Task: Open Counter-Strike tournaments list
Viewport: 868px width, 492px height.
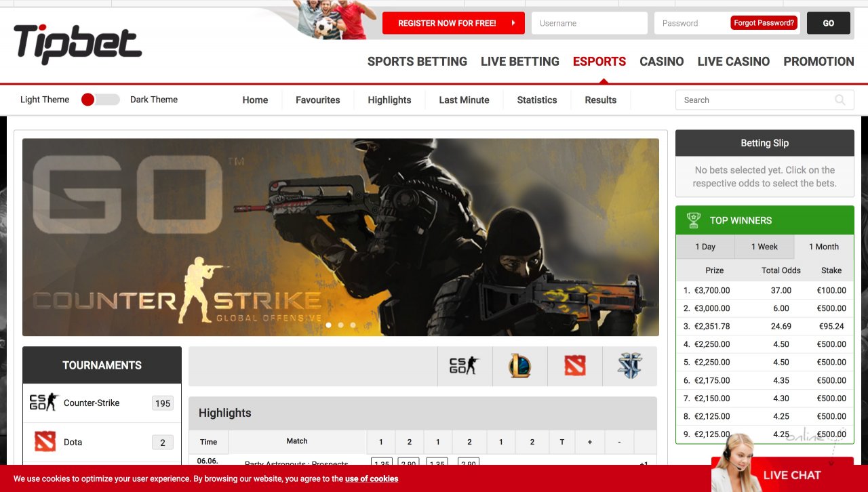Action: tap(102, 403)
